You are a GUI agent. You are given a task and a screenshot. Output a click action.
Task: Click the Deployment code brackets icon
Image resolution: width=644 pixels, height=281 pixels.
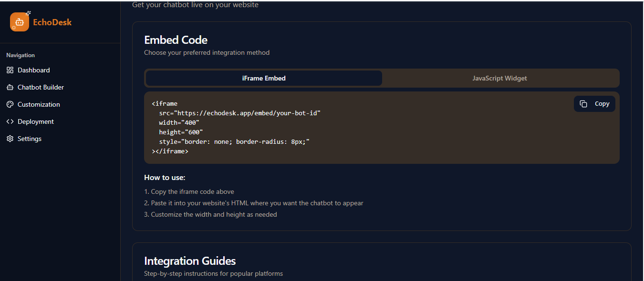(x=10, y=121)
